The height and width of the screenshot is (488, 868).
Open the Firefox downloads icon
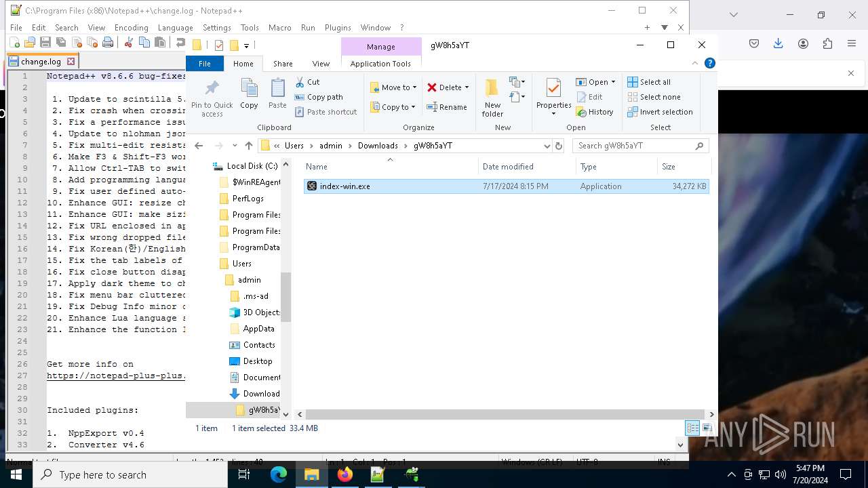(x=778, y=43)
